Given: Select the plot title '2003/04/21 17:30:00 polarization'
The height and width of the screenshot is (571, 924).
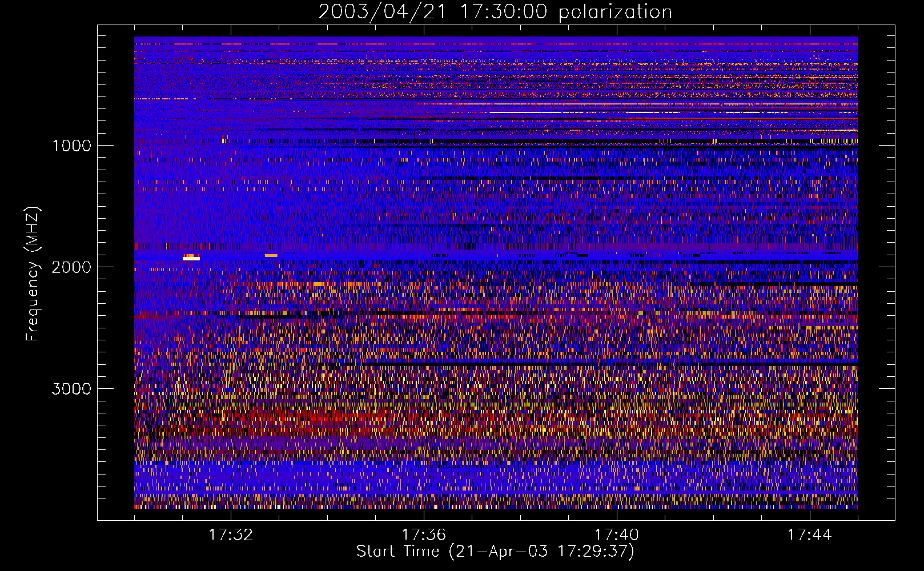Looking at the screenshot, I should (495, 11).
